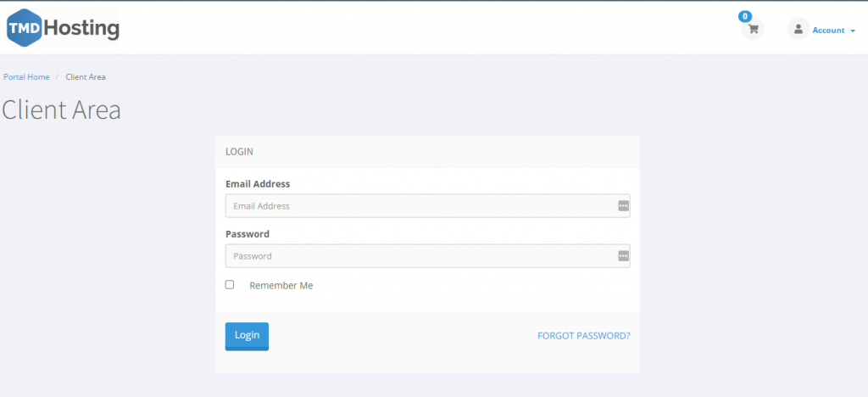Screen dimensions: 868x397
Task: Open the shopping cart icon
Action: tap(753, 30)
